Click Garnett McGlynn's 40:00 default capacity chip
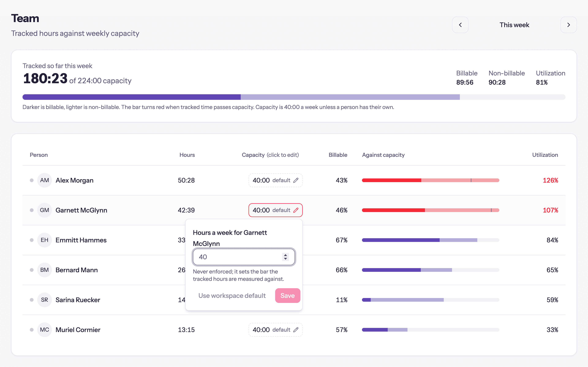This screenshot has width=588, height=367. 275,210
